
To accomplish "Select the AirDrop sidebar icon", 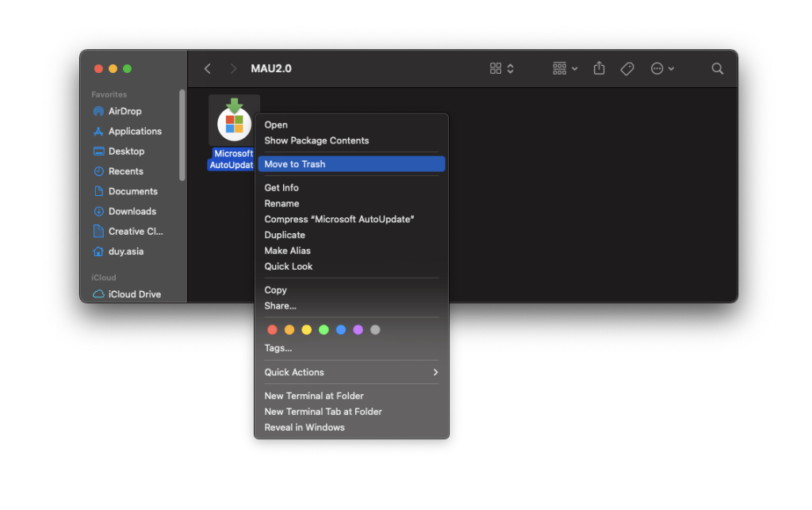I will [98, 111].
